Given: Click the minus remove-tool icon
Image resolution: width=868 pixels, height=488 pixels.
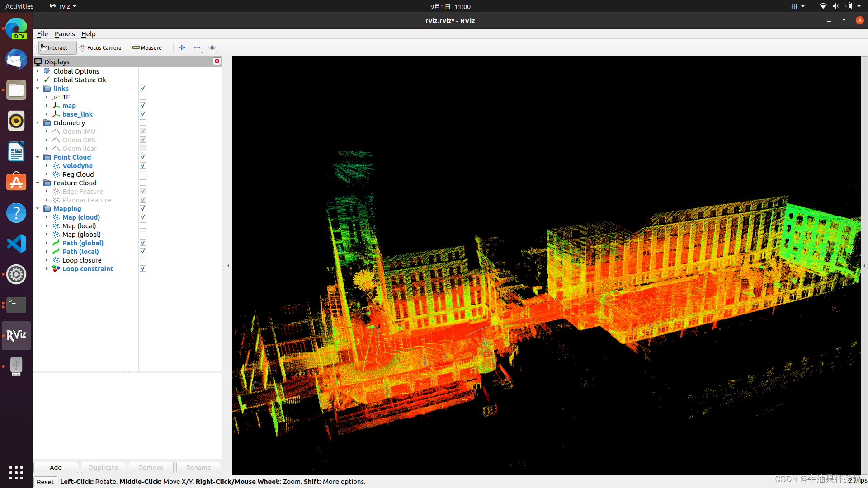Looking at the screenshot, I should point(197,47).
